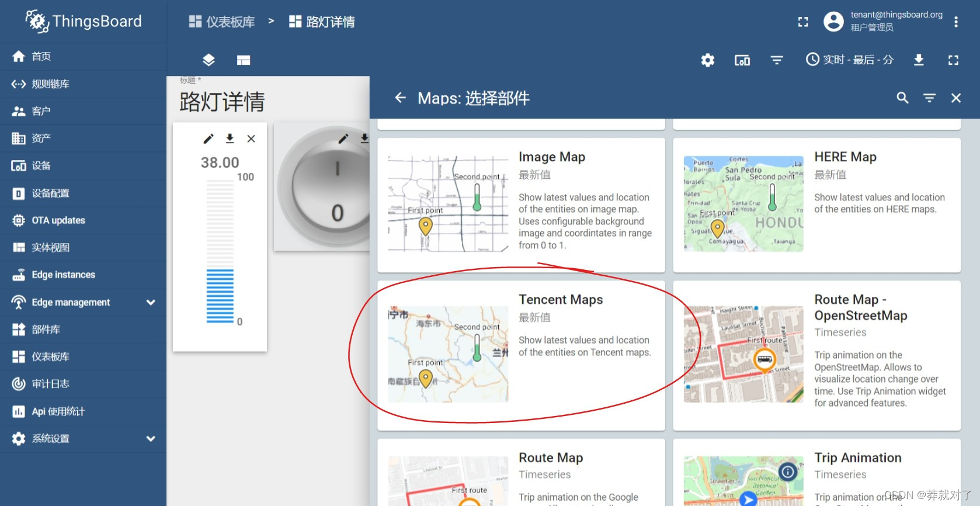Select the Image Map widget card
980x506 pixels.
point(521,205)
